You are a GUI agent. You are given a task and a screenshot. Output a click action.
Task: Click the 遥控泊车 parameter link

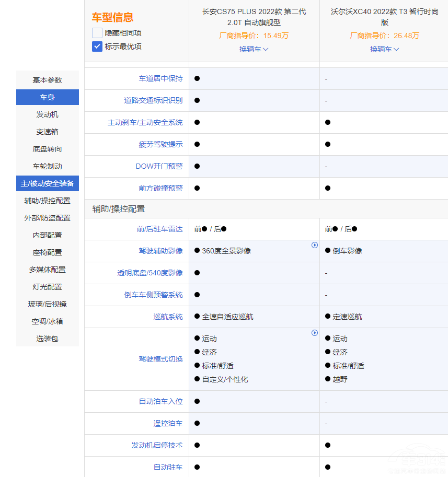tap(168, 423)
